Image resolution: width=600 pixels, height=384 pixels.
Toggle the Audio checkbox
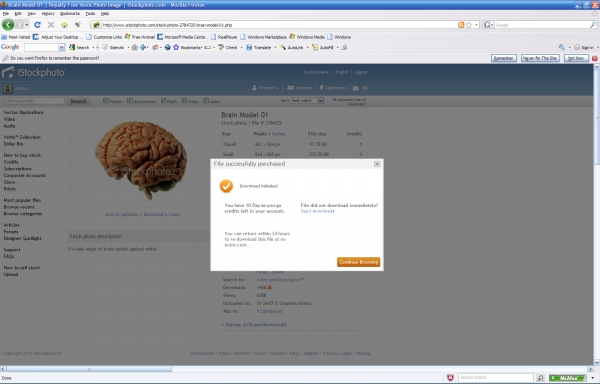click(206, 101)
